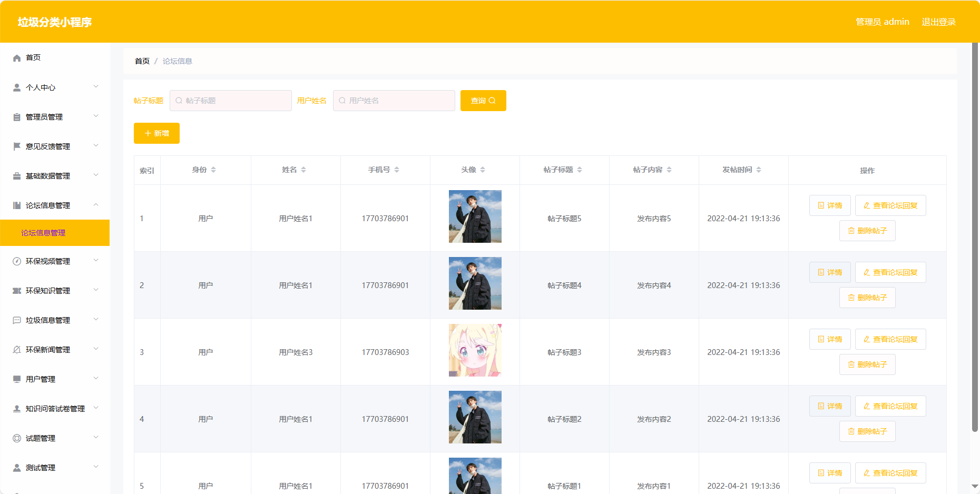Click the anime avatar in row 3
Image resolution: width=980 pixels, height=494 pixels.
(475, 350)
